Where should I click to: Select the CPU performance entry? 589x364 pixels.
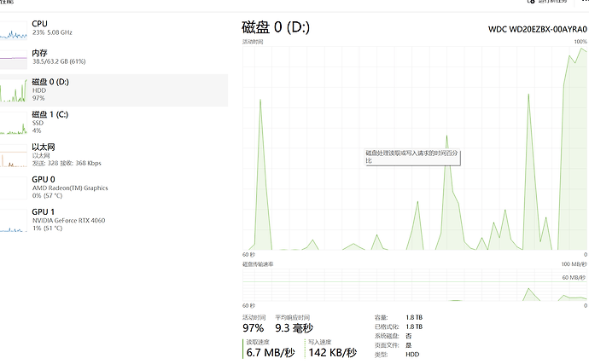114,29
